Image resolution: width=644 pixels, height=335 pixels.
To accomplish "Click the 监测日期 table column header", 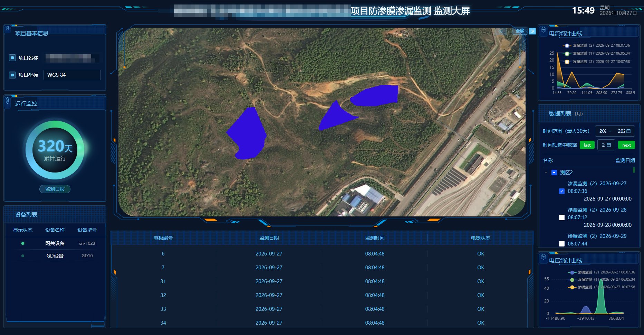I will 269,238.
